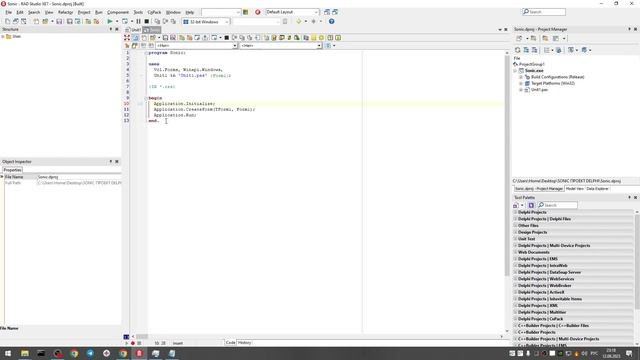Click the black square icon in editor toolbar
The width and height of the screenshot is (640, 360).
[227, 38]
